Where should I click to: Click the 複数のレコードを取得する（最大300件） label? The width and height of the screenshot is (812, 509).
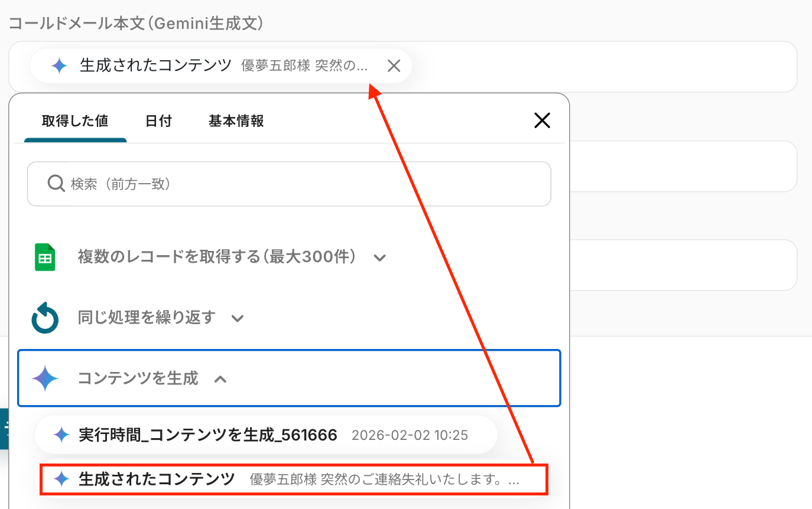217,257
